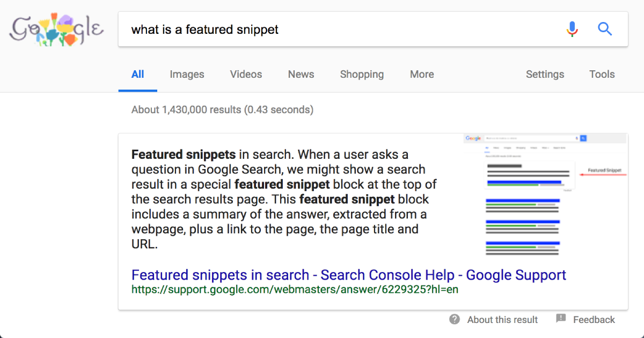Open the Shopping tab
The width and height of the screenshot is (644, 338).
[x=362, y=75]
